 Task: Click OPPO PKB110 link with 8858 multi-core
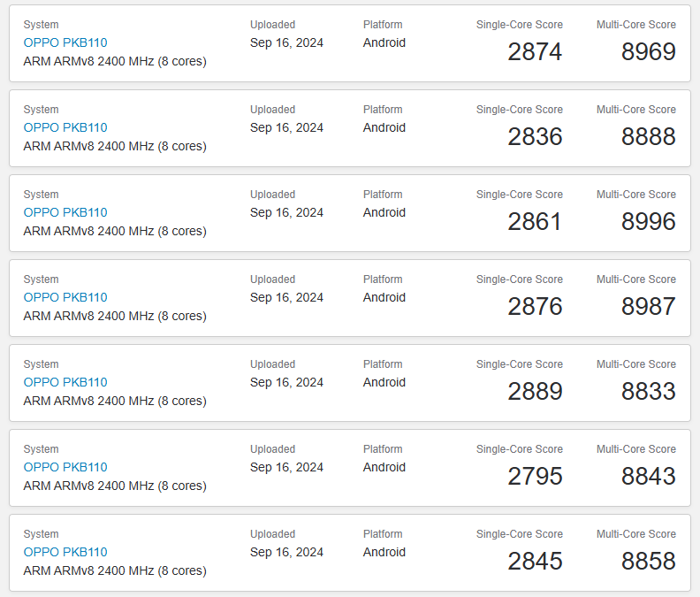[x=65, y=552]
